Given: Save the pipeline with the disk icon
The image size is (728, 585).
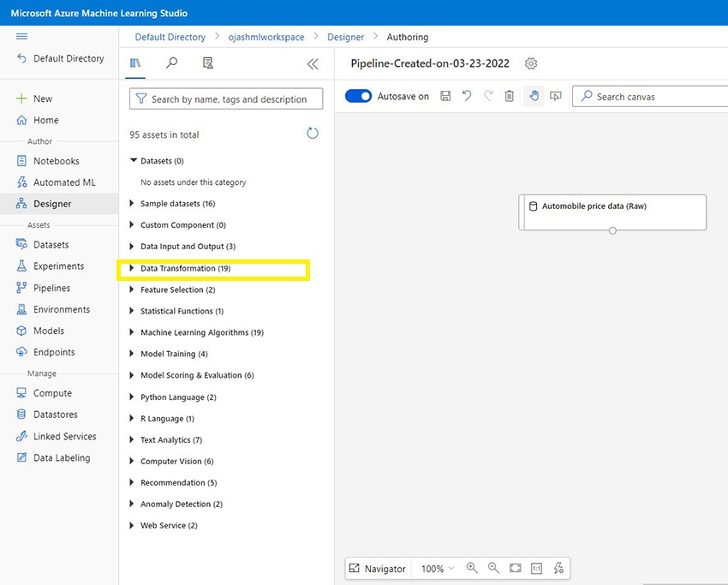Looking at the screenshot, I should tap(445, 96).
